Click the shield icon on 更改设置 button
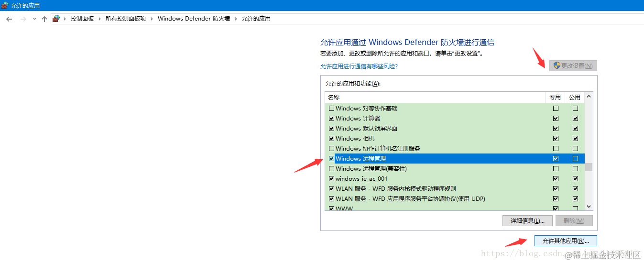 tap(557, 66)
